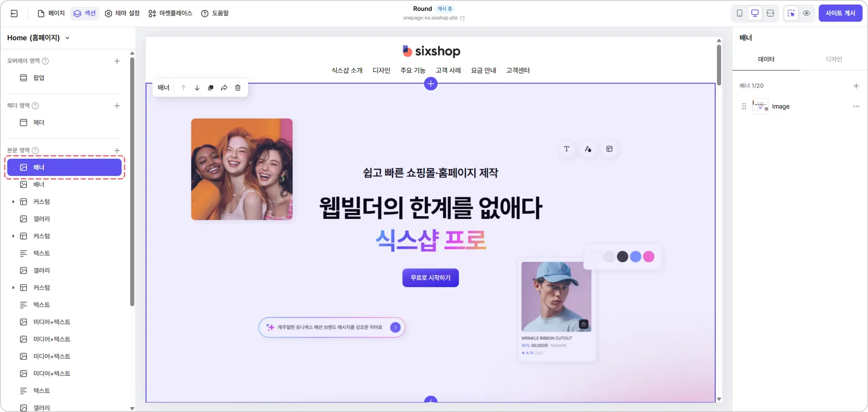
Task: Click the text tool icon in banner
Action: pyautogui.click(x=566, y=149)
